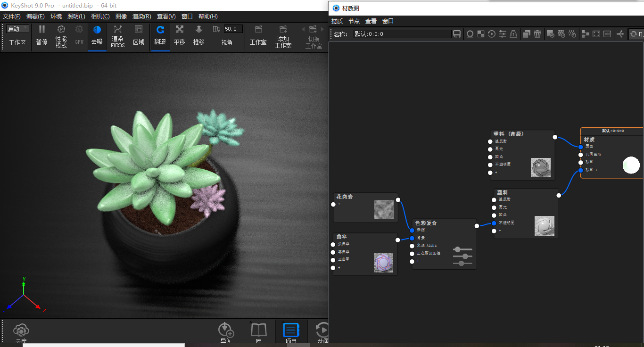644x347 pixels.
Task: Toggle the 暂停 pause button
Action: point(41,35)
